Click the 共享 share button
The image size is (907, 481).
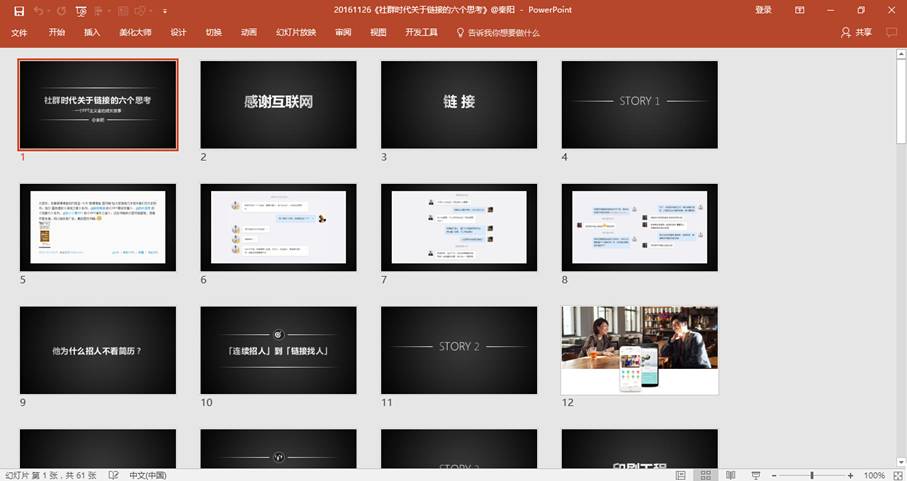coord(856,32)
